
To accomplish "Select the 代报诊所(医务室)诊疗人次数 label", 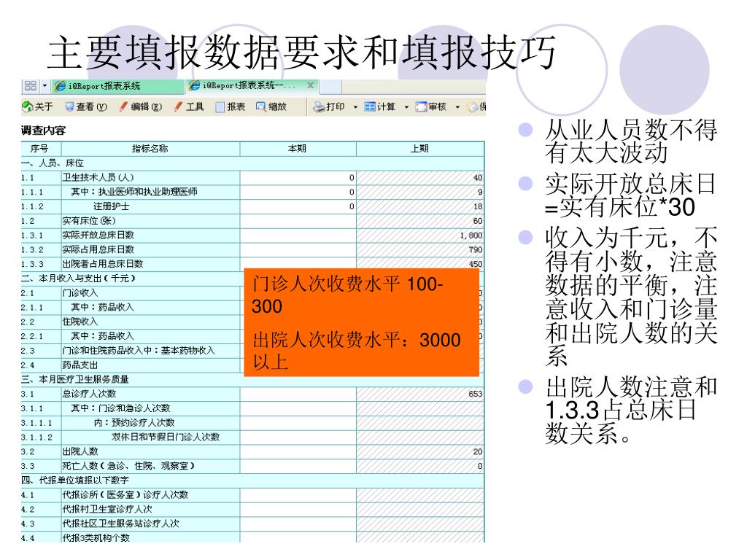I will [125, 495].
